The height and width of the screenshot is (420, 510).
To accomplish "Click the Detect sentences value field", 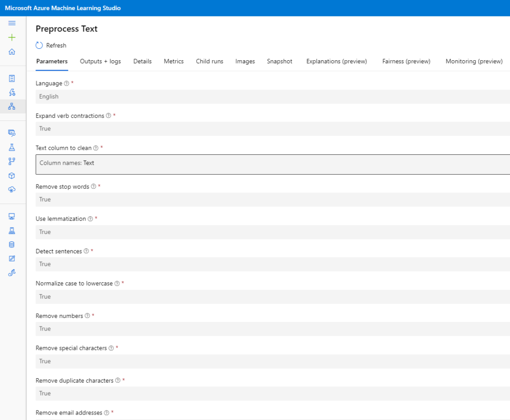I will point(272,264).
